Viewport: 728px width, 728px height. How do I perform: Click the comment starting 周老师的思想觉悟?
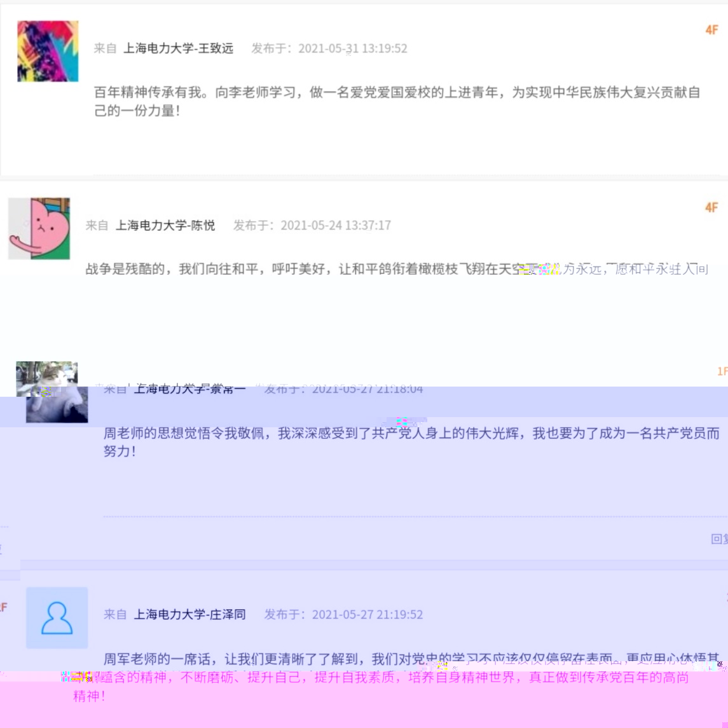[411, 442]
